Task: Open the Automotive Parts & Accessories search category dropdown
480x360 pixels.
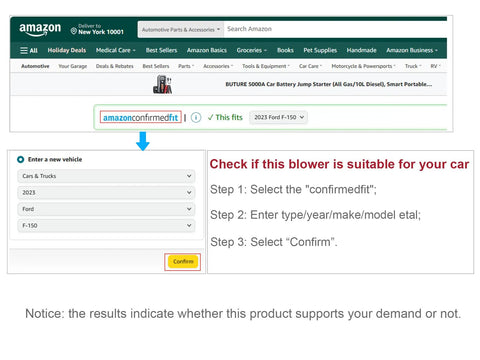Action: tap(181, 30)
